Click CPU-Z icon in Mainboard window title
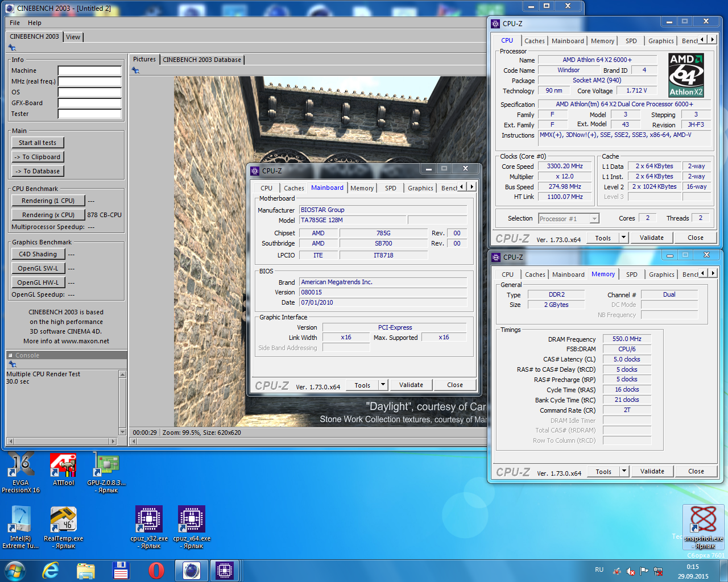This screenshot has height=582, width=728. click(255, 171)
